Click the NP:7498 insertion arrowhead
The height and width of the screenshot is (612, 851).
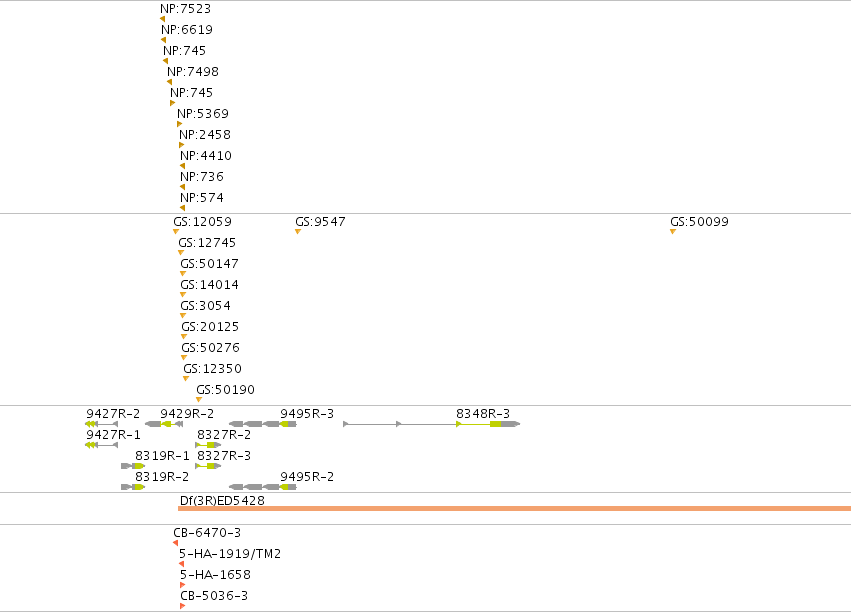coord(169,82)
